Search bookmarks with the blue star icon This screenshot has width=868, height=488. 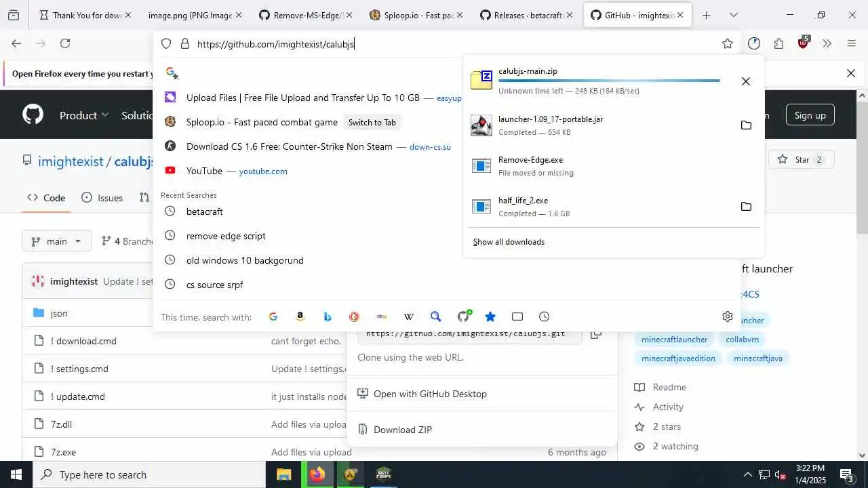(x=490, y=317)
